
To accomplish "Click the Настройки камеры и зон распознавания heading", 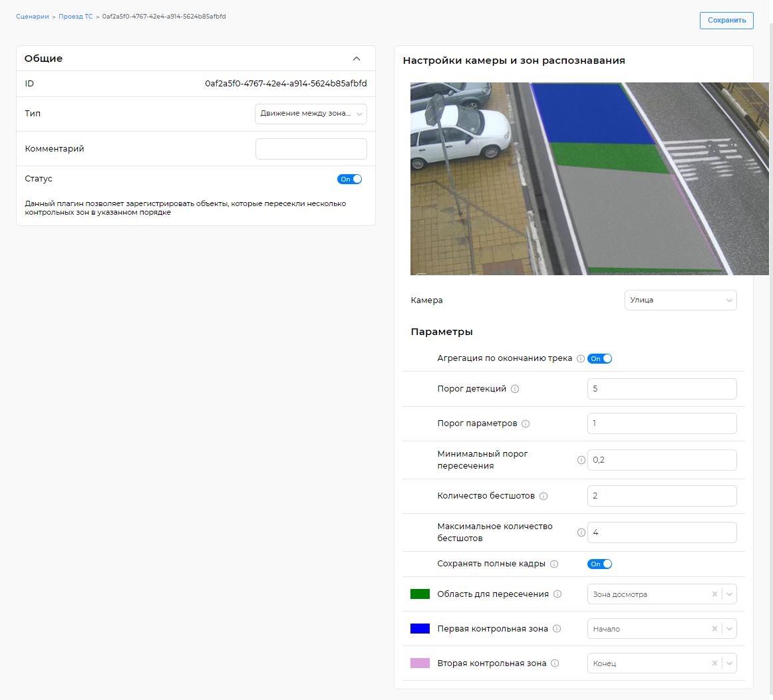I will click(x=514, y=60).
